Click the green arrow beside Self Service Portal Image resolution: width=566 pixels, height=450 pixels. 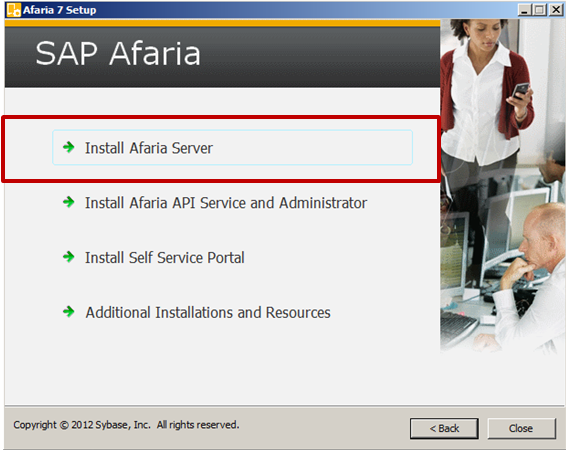point(69,257)
